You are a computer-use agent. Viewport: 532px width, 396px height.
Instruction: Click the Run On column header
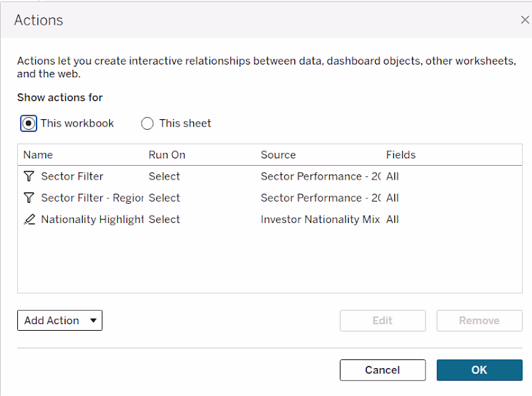click(x=167, y=155)
